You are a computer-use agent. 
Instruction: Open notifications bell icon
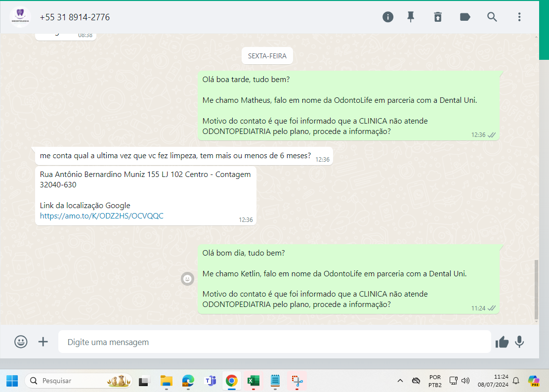click(x=516, y=381)
